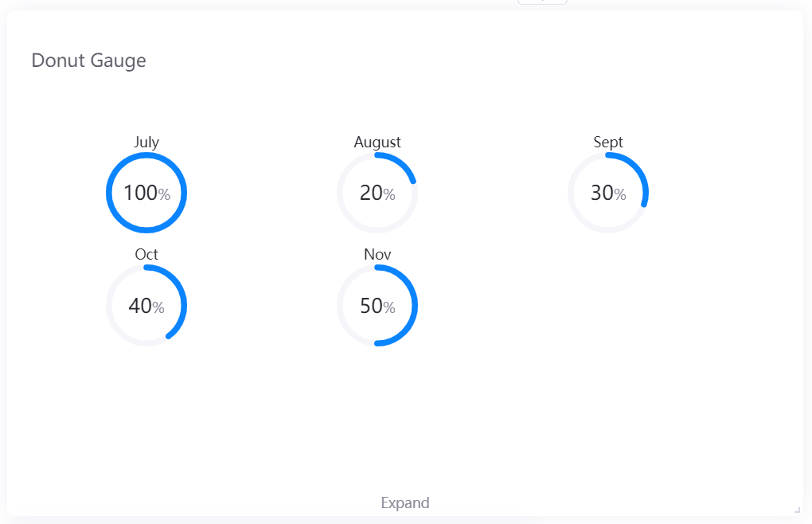Click the Sept label above the gauge
The width and height of the screenshot is (812, 524).
pyautogui.click(x=608, y=142)
